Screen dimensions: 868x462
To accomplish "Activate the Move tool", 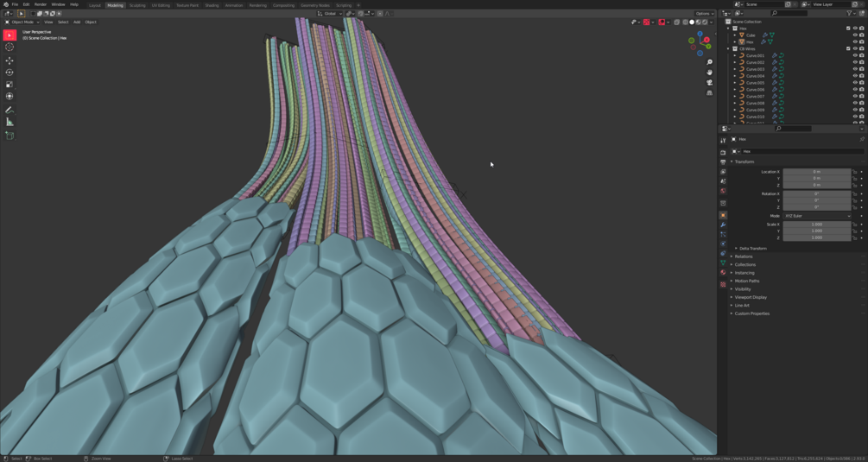I will tap(10, 60).
